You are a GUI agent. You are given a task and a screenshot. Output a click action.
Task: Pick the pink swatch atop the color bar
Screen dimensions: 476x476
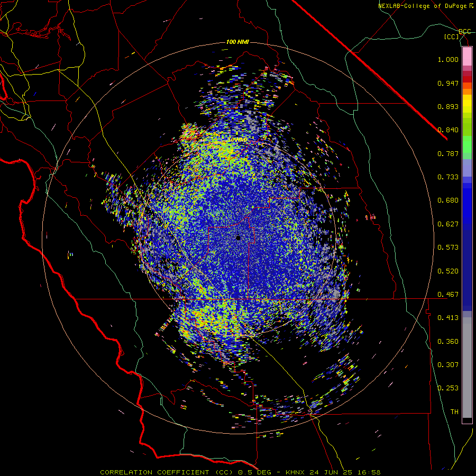467,57
